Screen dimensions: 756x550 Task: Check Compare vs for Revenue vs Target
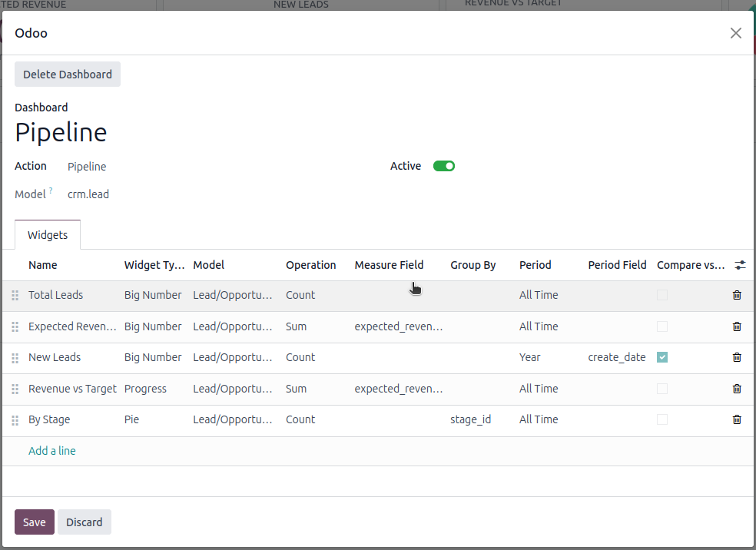[x=662, y=389]
